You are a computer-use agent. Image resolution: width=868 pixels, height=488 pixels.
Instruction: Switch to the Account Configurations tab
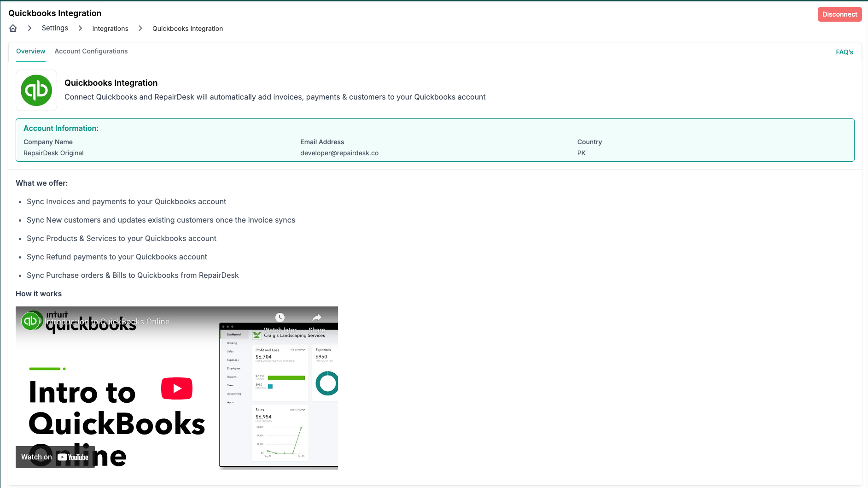tap(91, 51)
